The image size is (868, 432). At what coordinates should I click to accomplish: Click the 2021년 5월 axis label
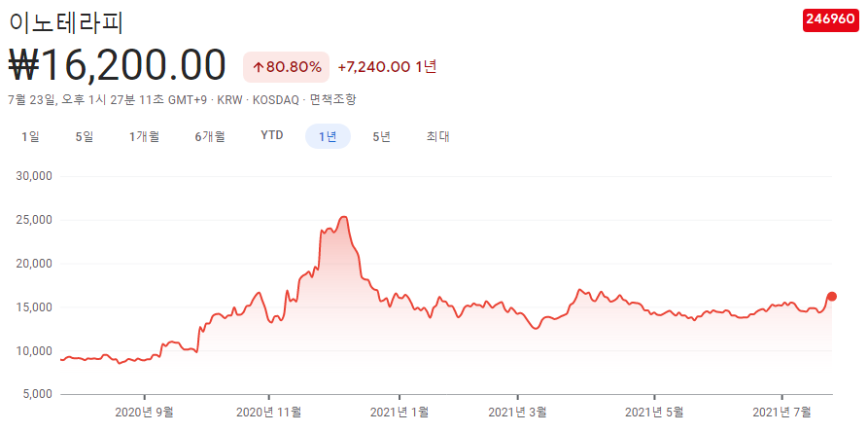click(654, 413)
